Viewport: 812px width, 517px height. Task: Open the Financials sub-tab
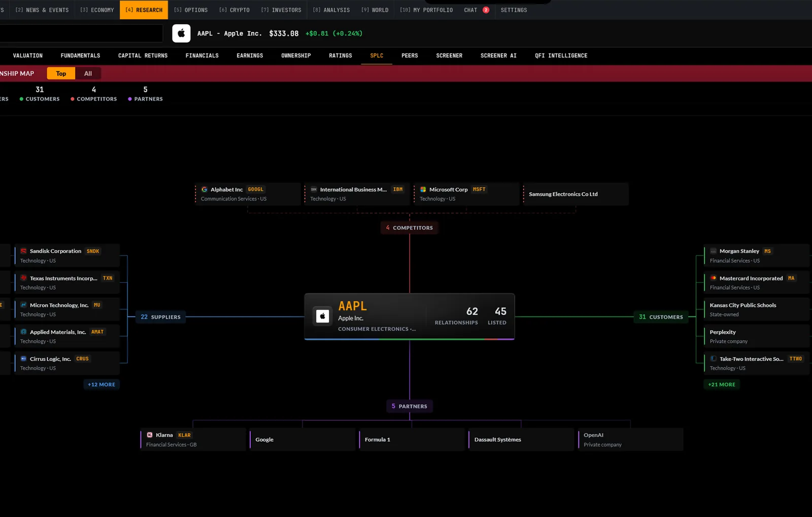coord(202,56)
